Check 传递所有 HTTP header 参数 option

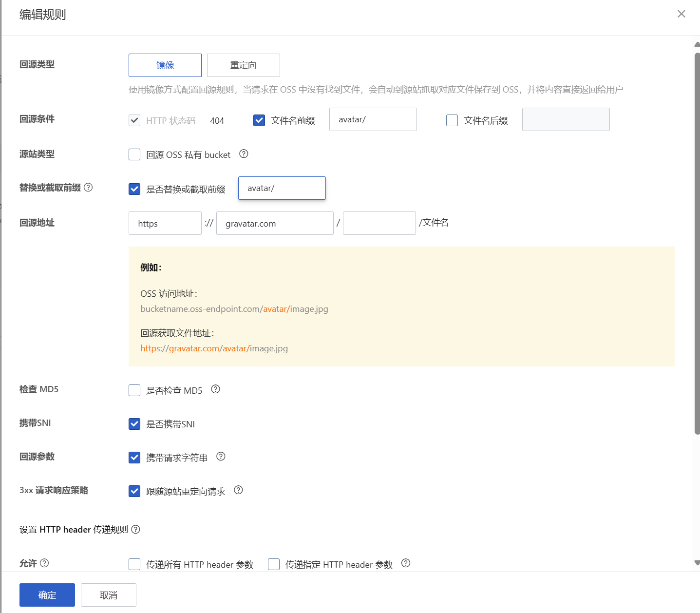pos(134,564)
